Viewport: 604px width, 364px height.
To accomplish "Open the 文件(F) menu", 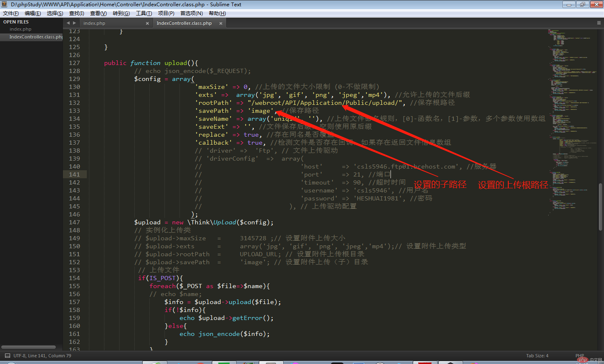I will coord(10,13).
